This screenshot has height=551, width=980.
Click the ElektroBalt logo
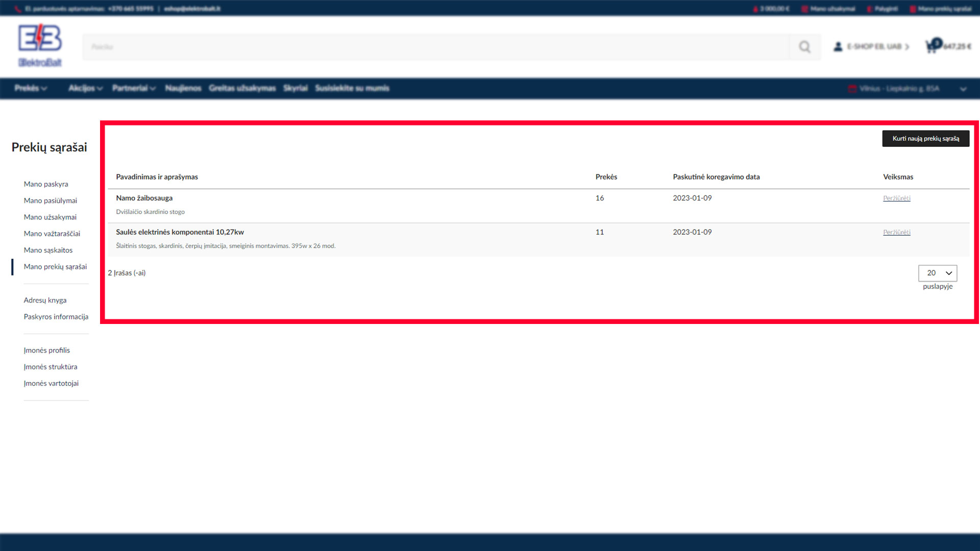pyautogui.click(x=40, y=46)
